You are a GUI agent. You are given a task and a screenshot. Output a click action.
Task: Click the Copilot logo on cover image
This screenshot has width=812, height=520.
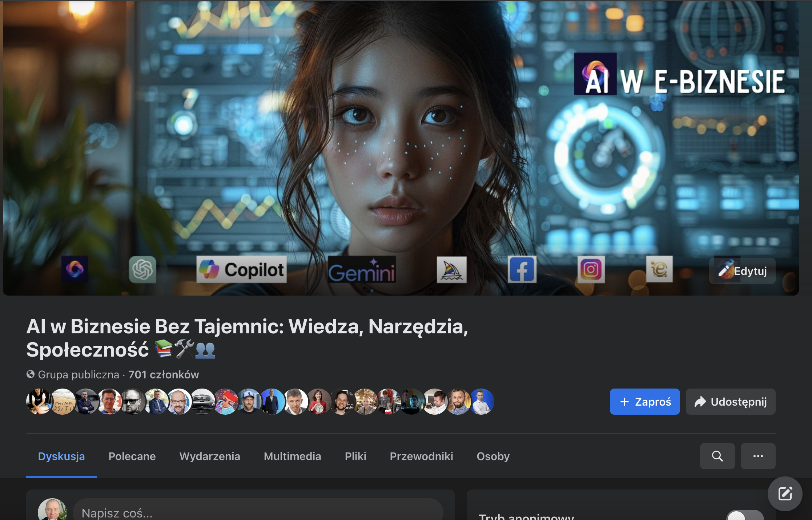pos(241,269)
